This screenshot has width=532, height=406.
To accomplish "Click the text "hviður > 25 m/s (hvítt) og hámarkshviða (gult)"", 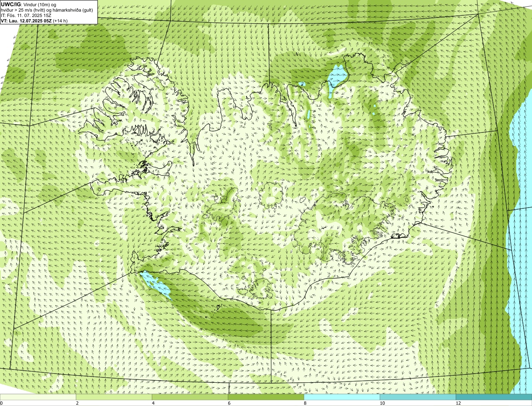I will tap(47, 10).
